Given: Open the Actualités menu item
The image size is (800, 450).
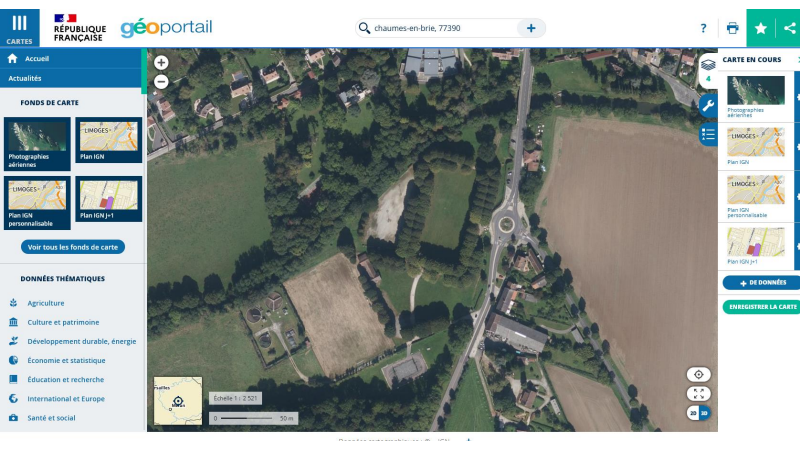Looking at the screenshot, I should point(25,77).
